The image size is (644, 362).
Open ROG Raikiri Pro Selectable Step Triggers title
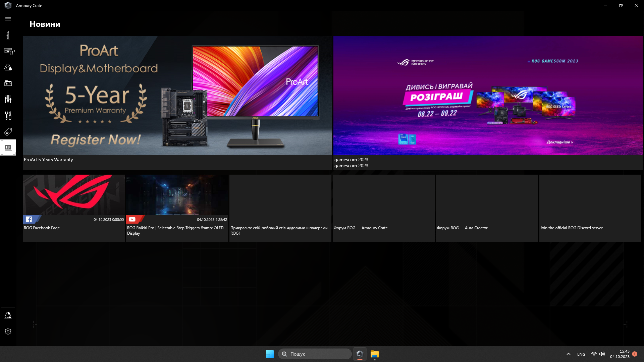pyautogui.click(x=175, y=231)
